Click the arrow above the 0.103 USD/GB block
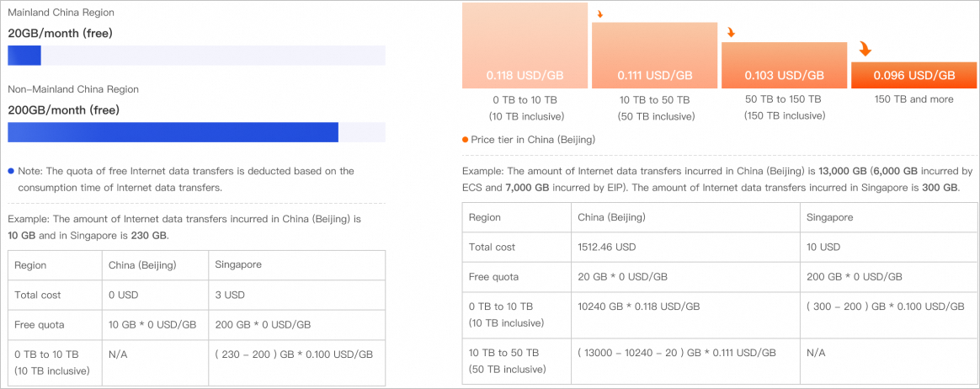 [x=731, y=31]
